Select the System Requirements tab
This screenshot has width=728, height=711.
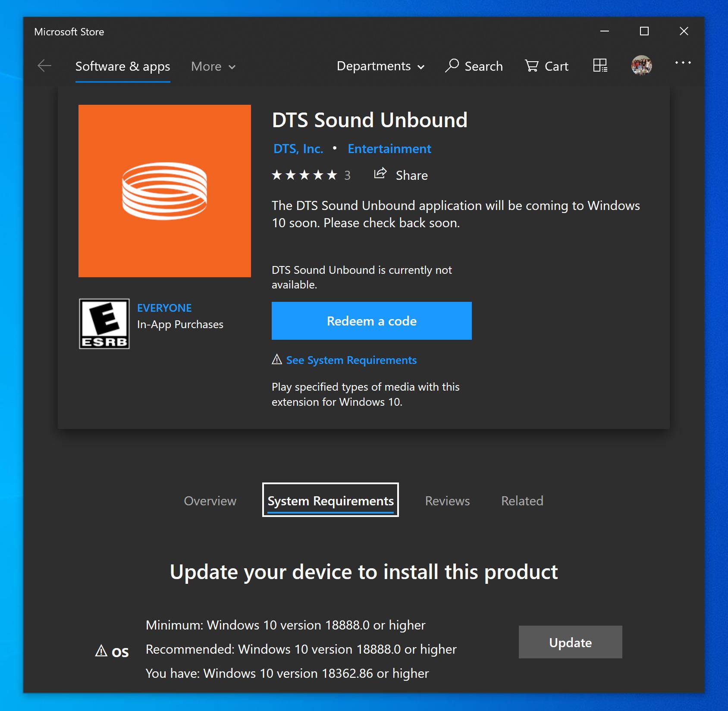331,501
